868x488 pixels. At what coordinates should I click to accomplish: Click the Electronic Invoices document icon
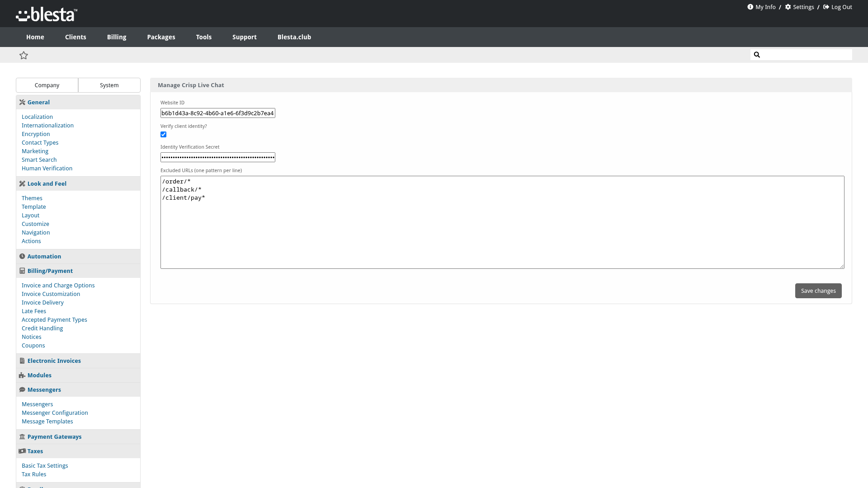(22, 361)
